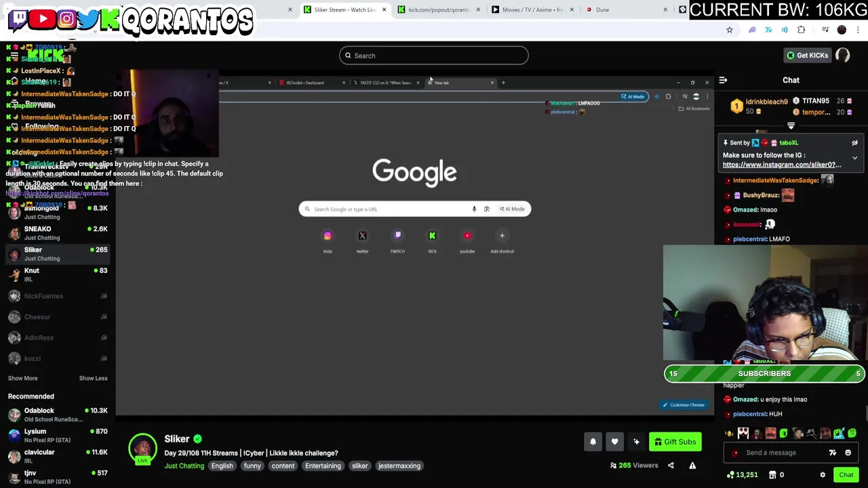Open the TWITCH shortcut on the Google page
This screenshot has width=868, height=488.
click(x=397, y=236)
